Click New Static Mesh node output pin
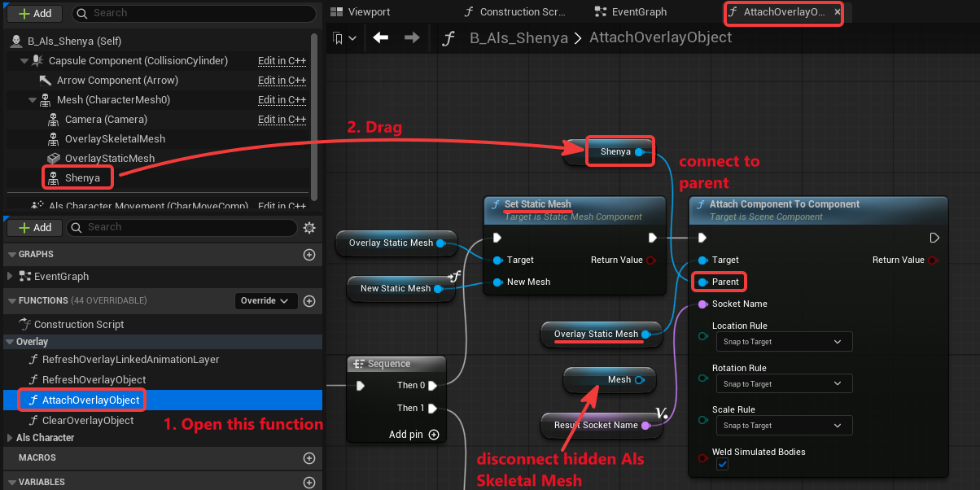The height and width of the screenshot is (490, 980). tap(438, 288)
